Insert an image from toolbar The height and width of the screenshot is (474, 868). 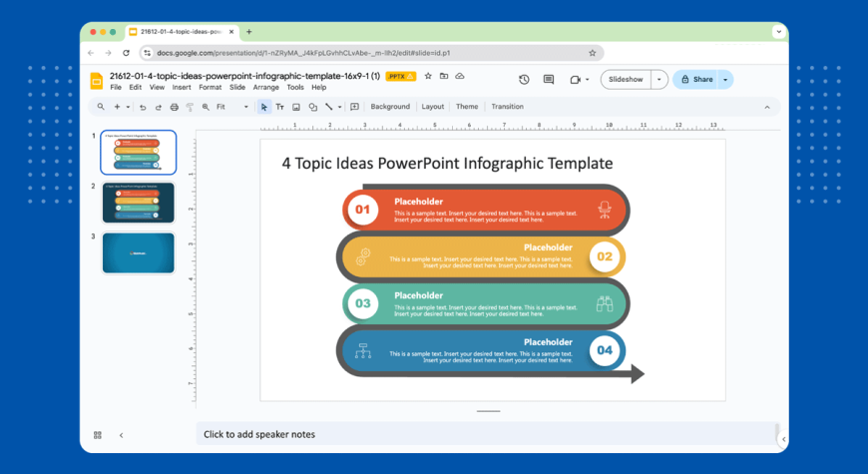[296, 107]
